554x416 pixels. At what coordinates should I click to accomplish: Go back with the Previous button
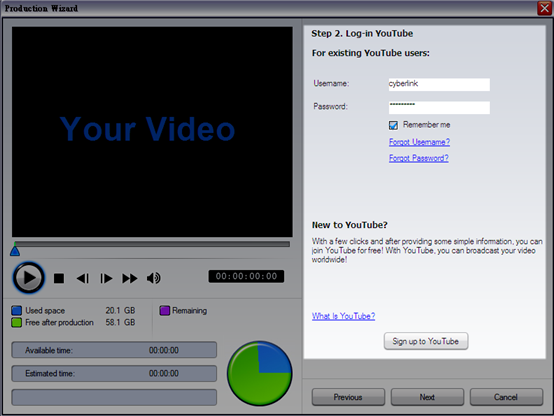pos(348,397)
